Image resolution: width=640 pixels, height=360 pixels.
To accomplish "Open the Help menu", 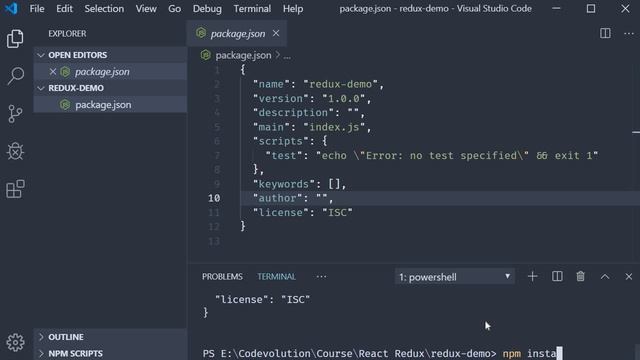I will [293, 9].
